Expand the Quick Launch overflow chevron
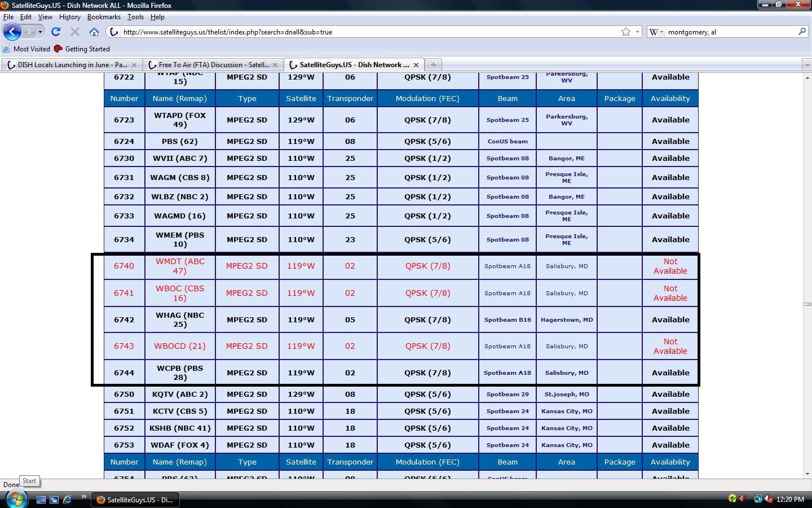812x508 pixels. point(83,498)
